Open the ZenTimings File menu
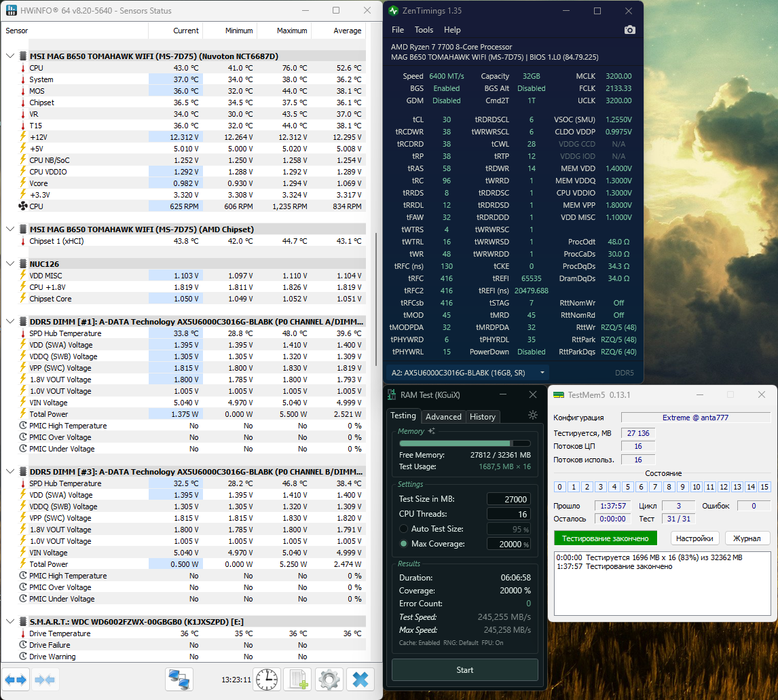 (397, 30)
